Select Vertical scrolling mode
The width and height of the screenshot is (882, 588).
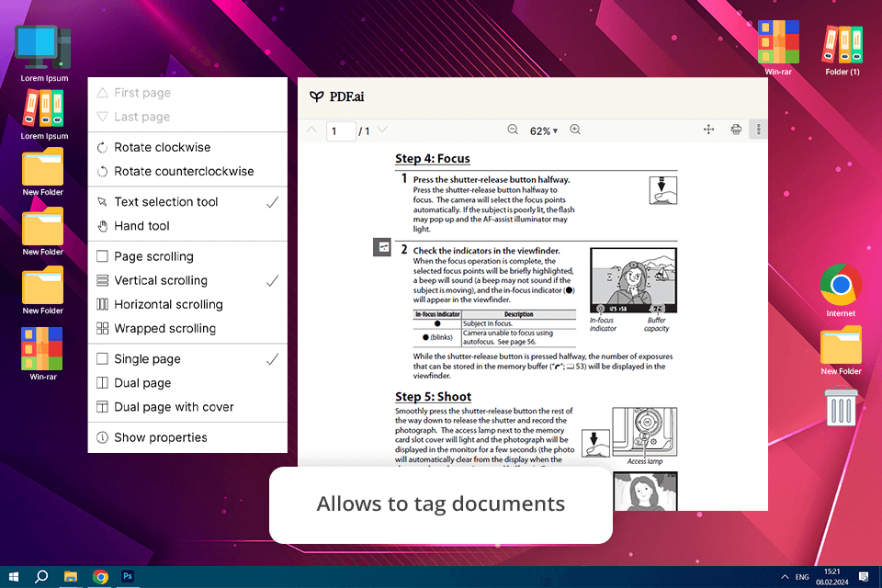point(187,281)
